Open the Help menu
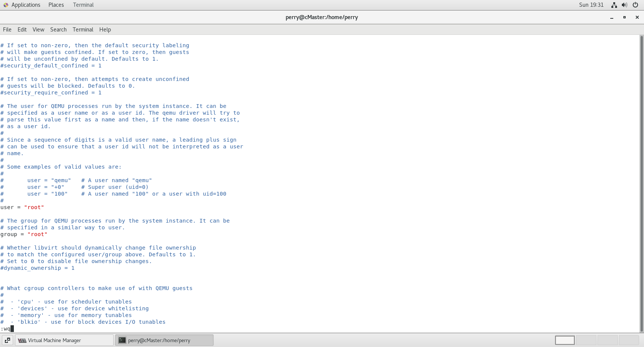 (105, 30)
